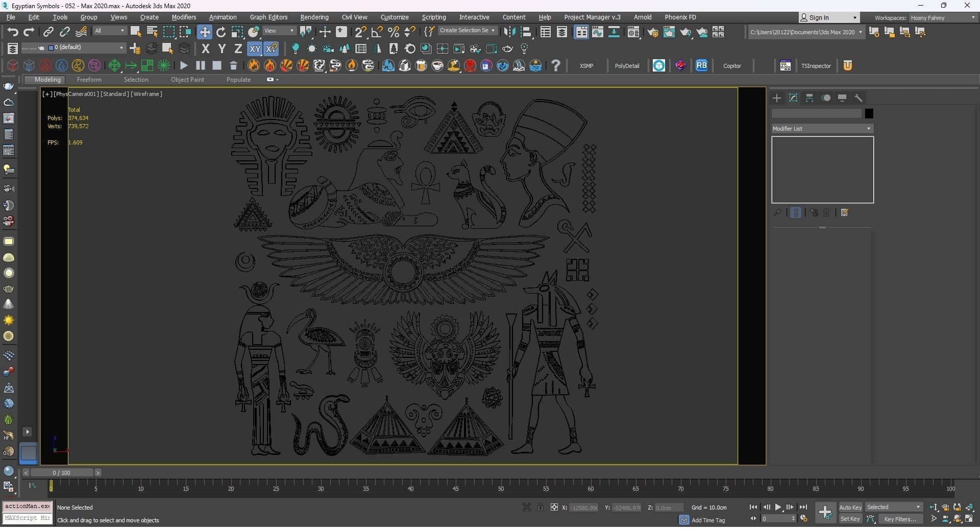This screenshot has width=980, height=531.
Task: Activate the Select and Rotate tool
Action: [x=221, y=32]
